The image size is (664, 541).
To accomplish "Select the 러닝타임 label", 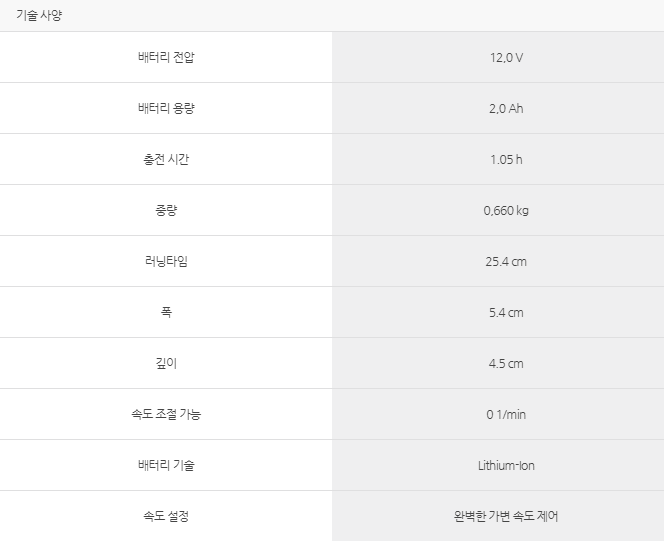I will click(x=166, y=261).
